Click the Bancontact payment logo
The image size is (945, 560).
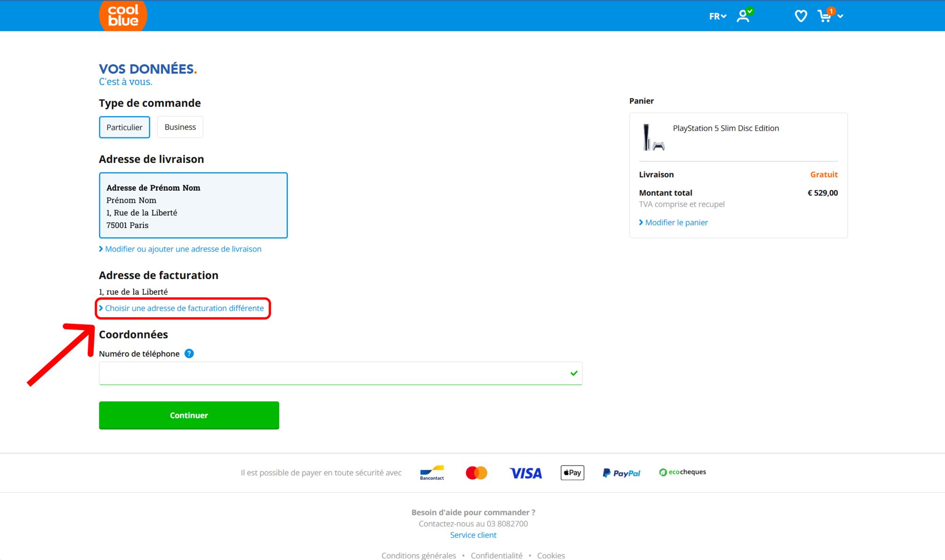(x=432, y=473)
